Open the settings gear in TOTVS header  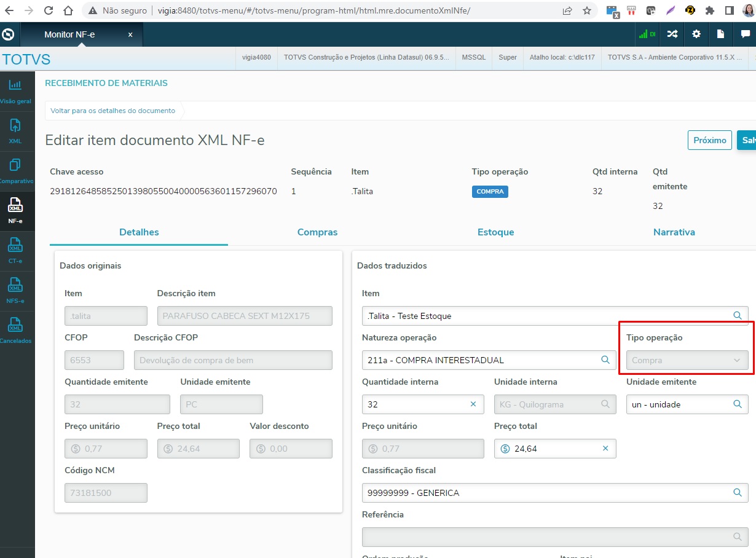click(696, 34)
